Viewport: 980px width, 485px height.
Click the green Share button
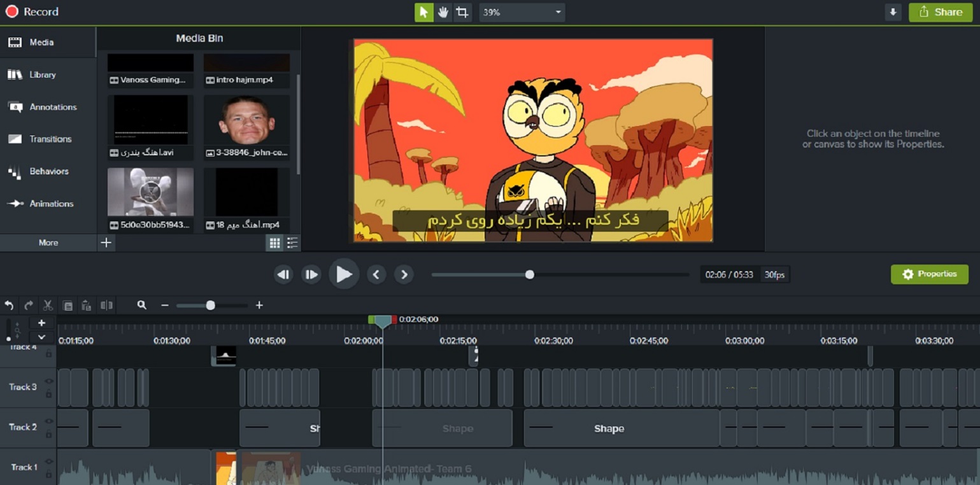pyautogui.click(x=941, y=12)
